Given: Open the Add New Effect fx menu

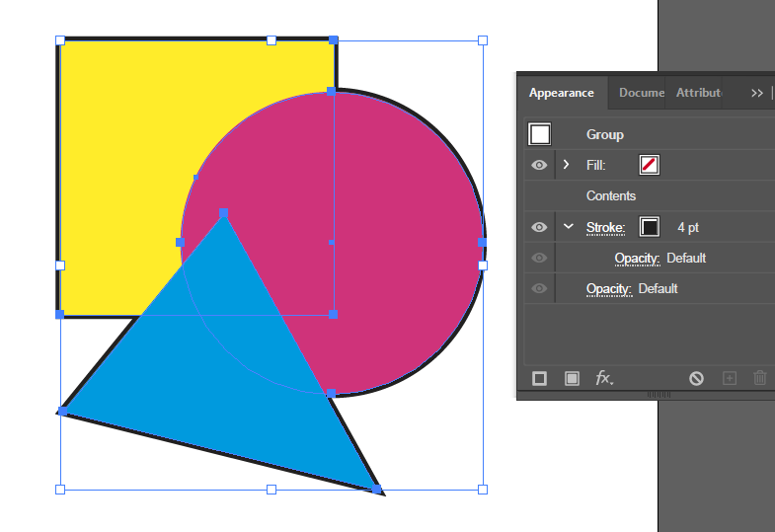Looking at the screenshot, I should coord(604,378).
